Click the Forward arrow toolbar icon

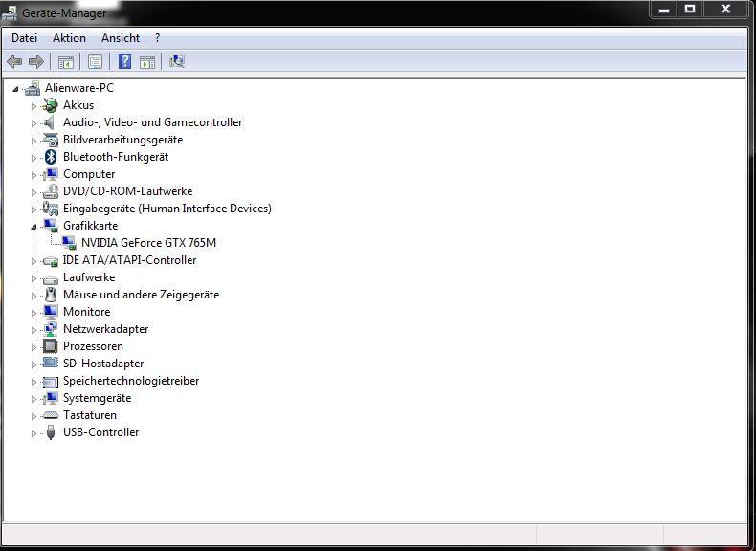pos(36,61)
